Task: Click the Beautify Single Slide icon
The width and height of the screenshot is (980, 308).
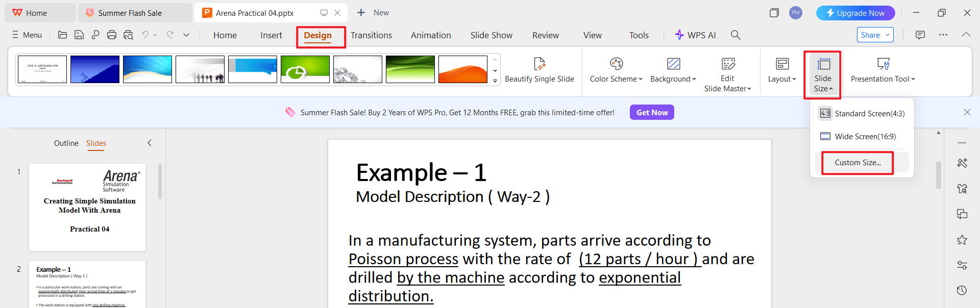Action: click(539, 64)
